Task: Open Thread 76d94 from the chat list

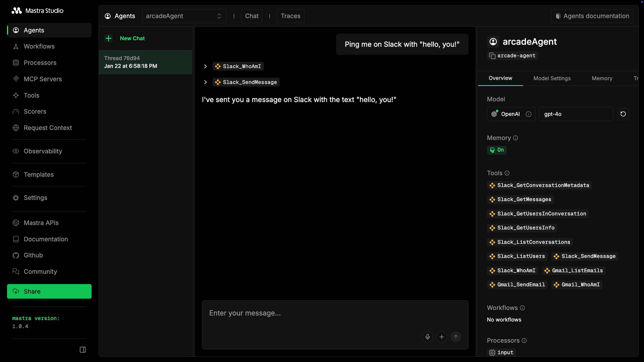Action: (x=146, y=62)
